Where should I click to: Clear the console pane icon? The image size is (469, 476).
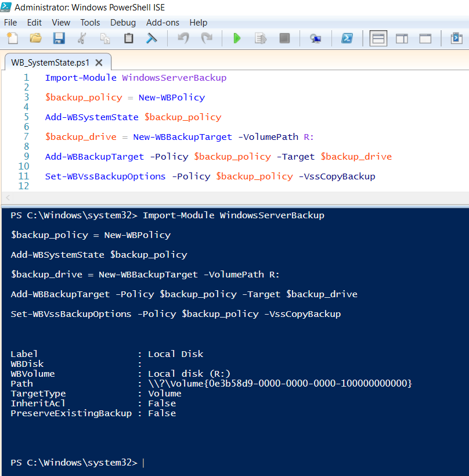(x=151, y=39)
